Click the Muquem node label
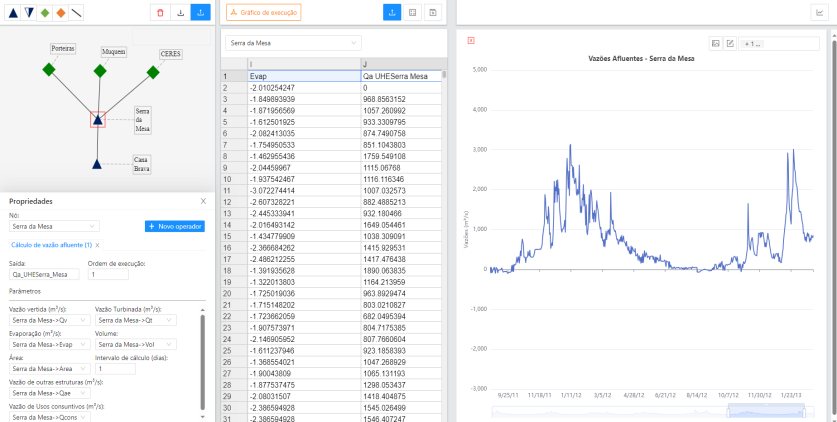The width and height of the screenshot is (837, 422). pyautogui.click(x=114, y=52)
